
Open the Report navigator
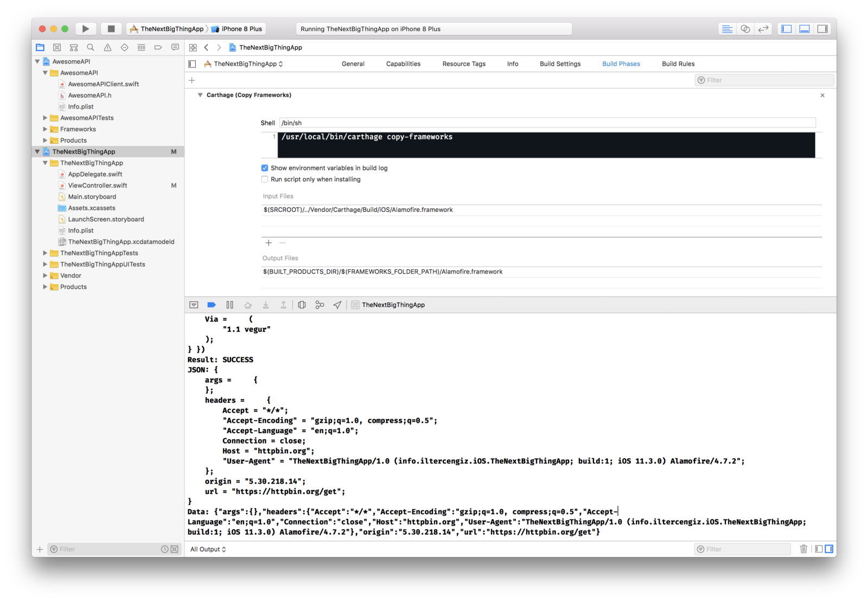click(x=175, y=47)
